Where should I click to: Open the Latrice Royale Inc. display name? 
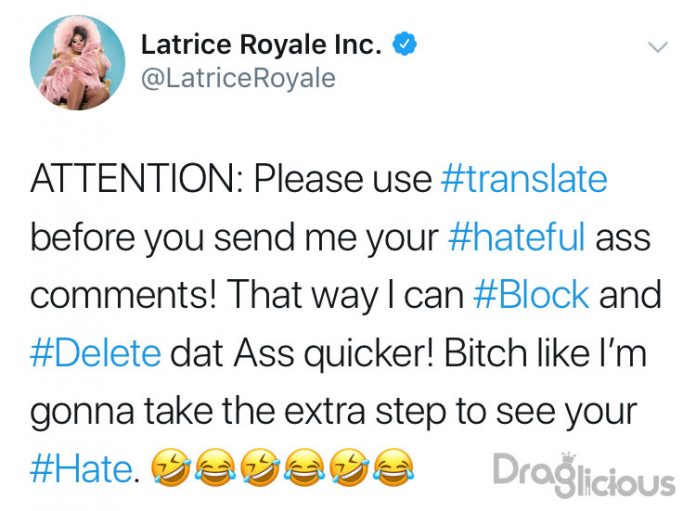click(261, 44)
